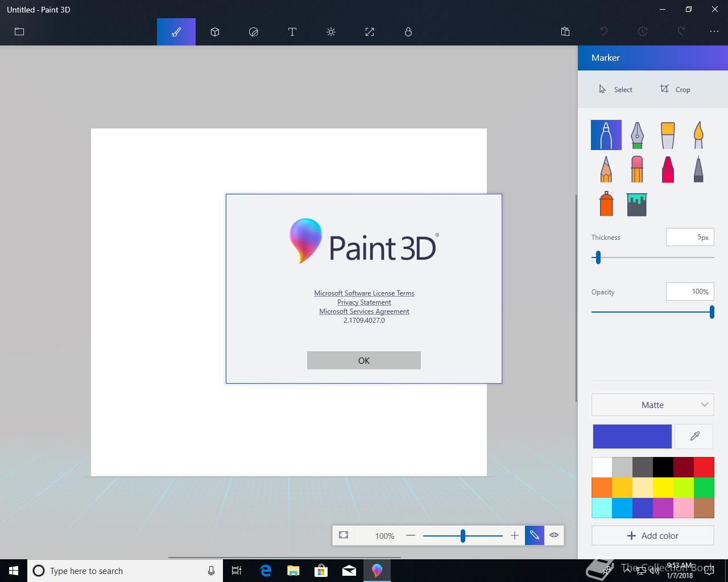Open Microsoft Store from taskbar
The image size is (728, 582).
[321, 571]
